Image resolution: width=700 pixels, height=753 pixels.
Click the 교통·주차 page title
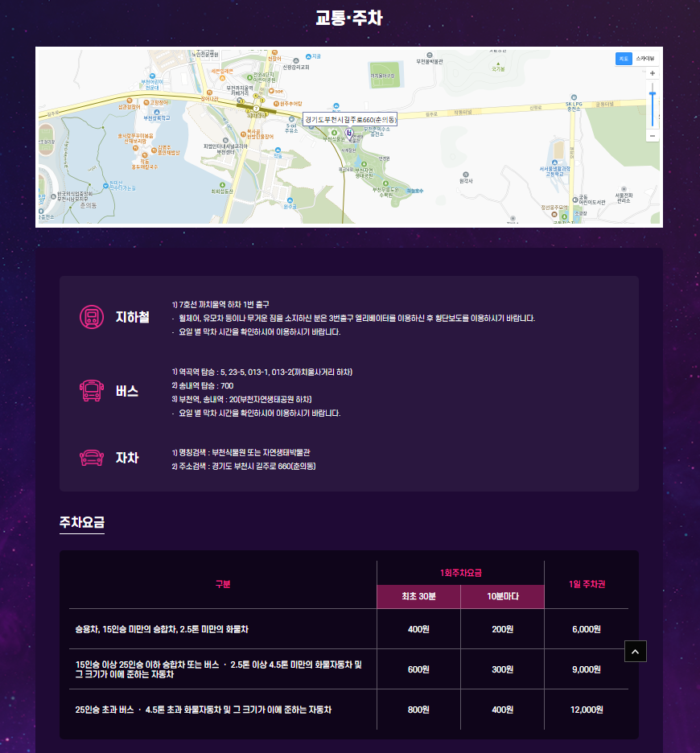click(349, 19)
